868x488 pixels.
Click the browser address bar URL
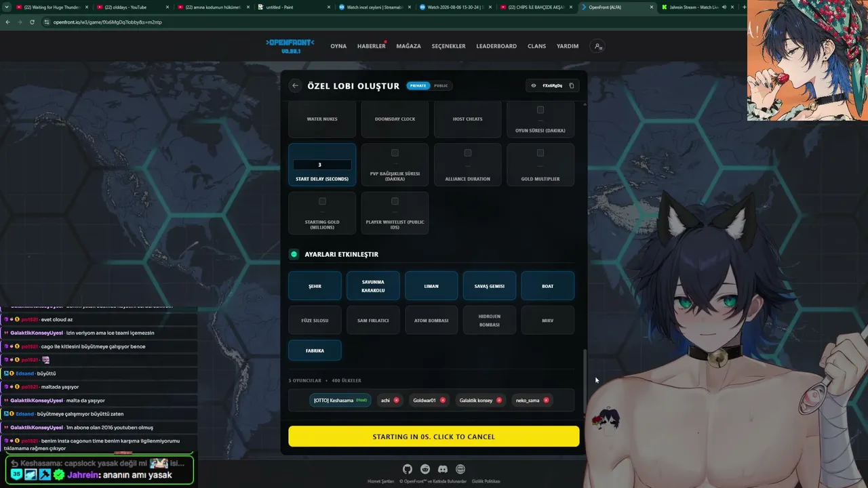tap(107, 22)
